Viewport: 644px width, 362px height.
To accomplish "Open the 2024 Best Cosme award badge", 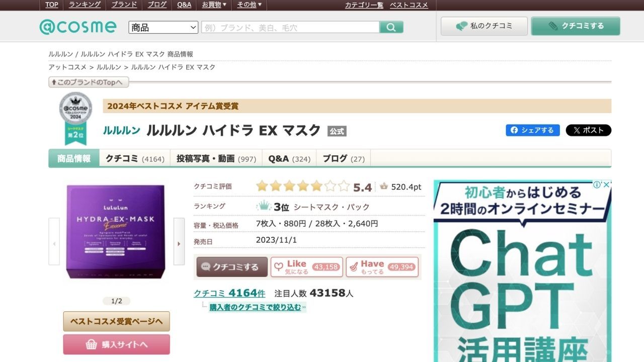I will (x=75, y=119).
